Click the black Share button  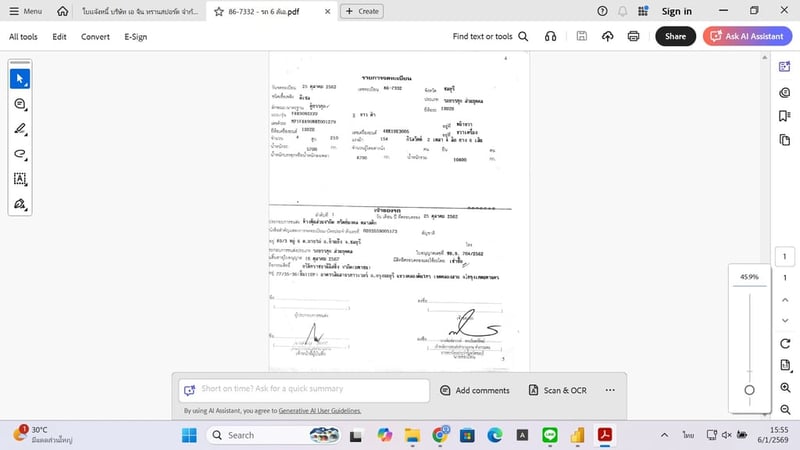click(675, 37)
